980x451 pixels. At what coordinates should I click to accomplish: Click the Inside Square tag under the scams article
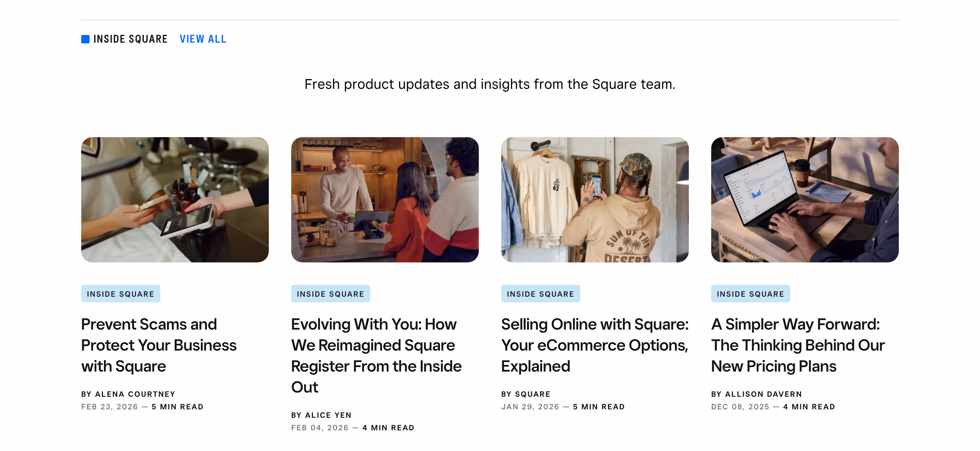(x=121, y=294)
